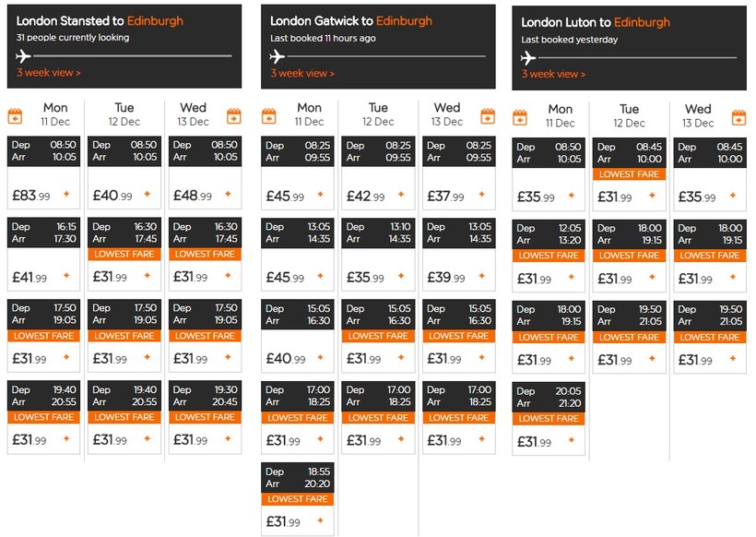Viewport: 756px width, 537px height.
Task: Open 3 week view for London Gatwick
Action: point(302,73)
